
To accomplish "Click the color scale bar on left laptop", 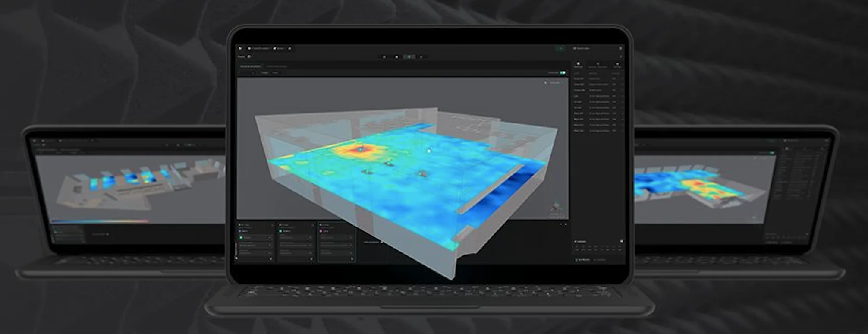I will point(100,221).
